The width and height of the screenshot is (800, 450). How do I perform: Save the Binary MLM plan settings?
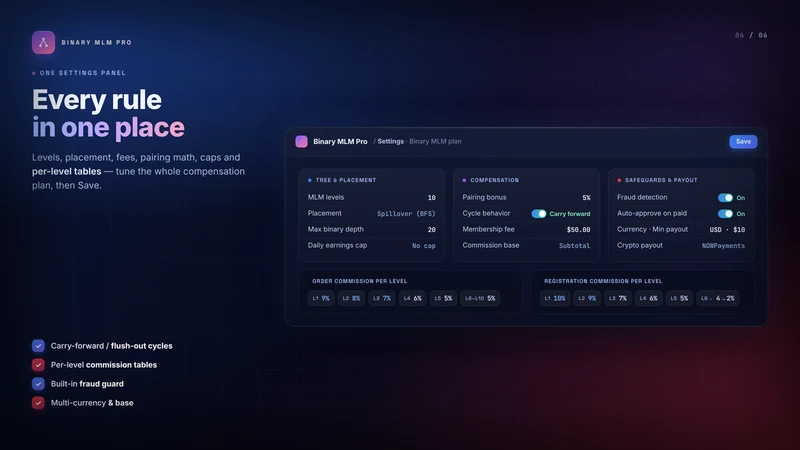pyautogui.click(x=743, y=141)
